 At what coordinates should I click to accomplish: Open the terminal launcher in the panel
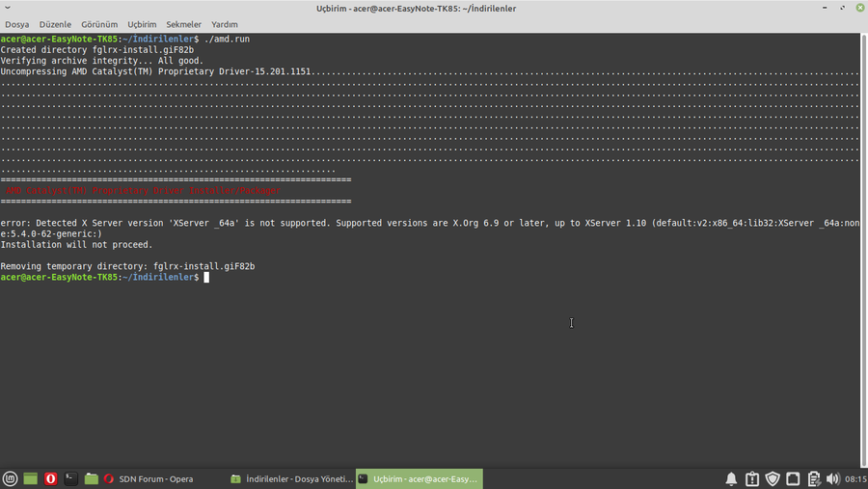70,478
